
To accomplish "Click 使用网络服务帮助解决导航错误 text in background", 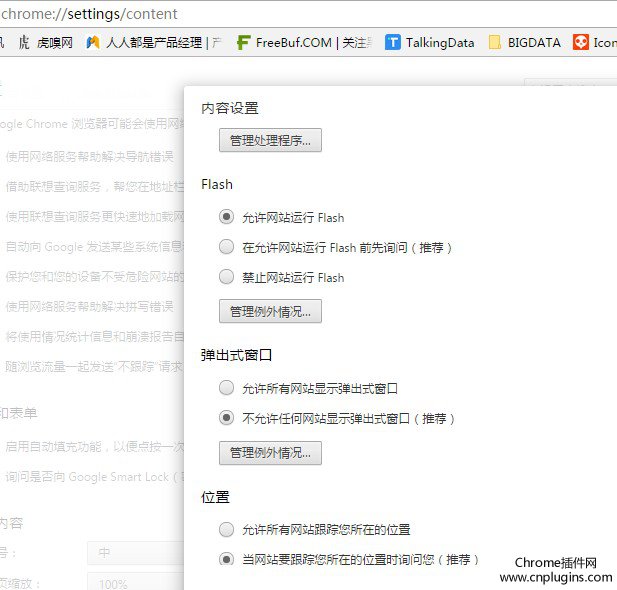I will tap(90, 157).
